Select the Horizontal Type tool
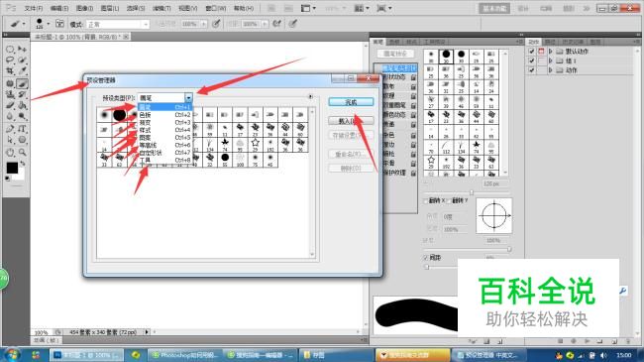644x362 pixels. click(x=22, y=129)
